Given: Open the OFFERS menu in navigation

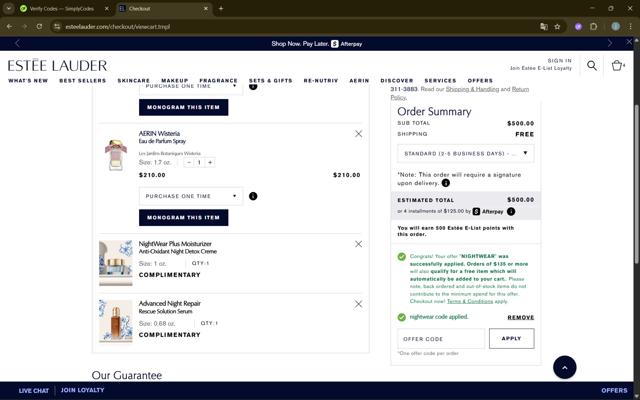Looking at the screenshot, I should click(480, 80).
